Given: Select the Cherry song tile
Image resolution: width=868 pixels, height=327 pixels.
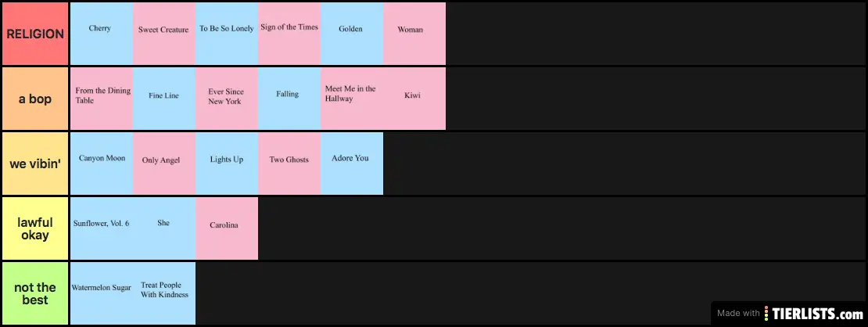Looking at the screenshot, I should coord(101,34).
